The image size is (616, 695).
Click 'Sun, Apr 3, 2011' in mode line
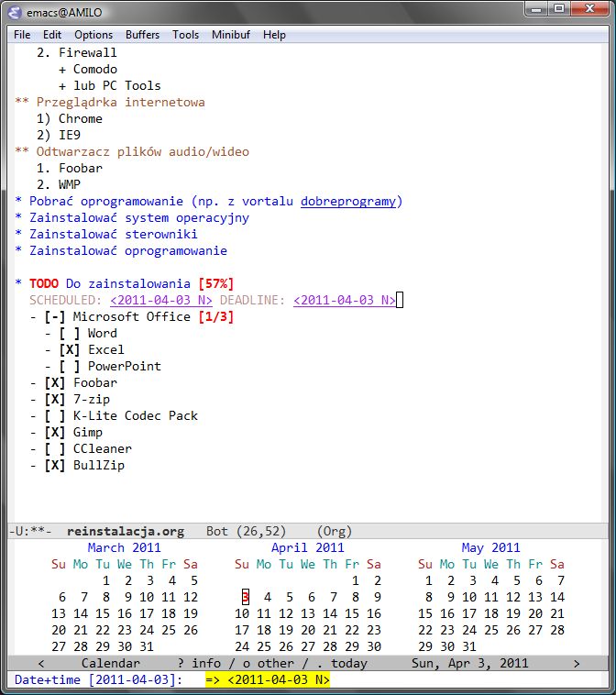pos(469,663)
